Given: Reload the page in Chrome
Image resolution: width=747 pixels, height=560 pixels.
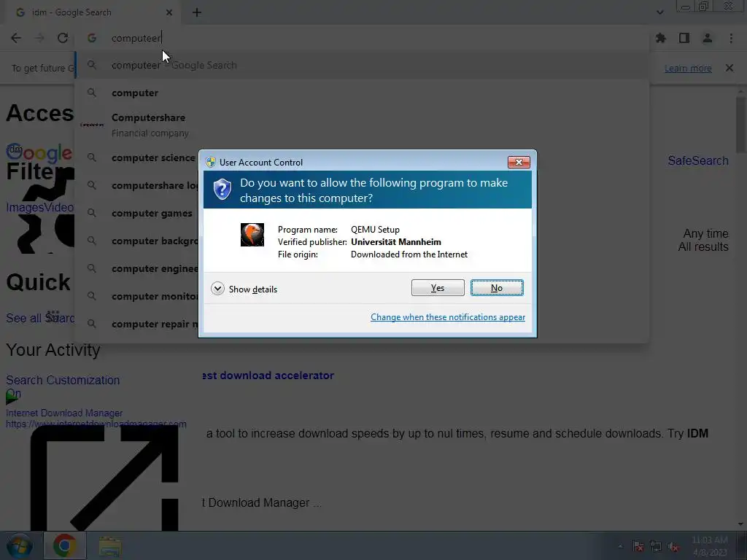Looking at the screenshot, I should [x=63, y=38].
